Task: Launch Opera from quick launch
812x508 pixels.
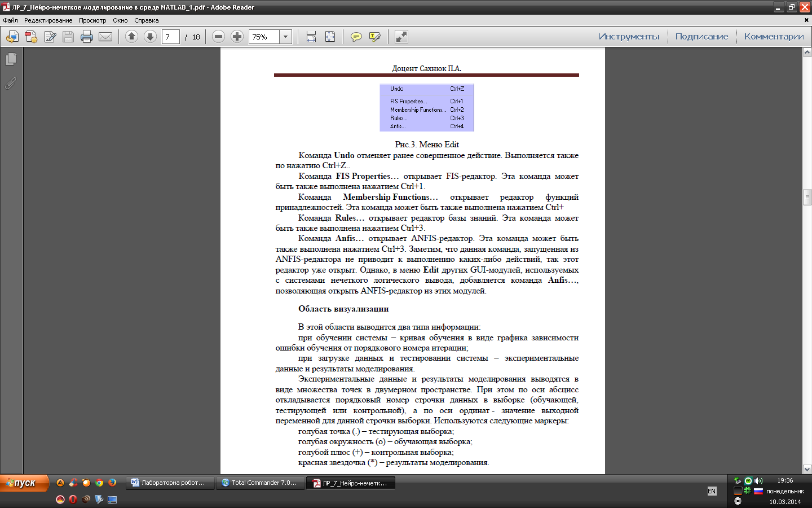Action: (x=73, y=500)
